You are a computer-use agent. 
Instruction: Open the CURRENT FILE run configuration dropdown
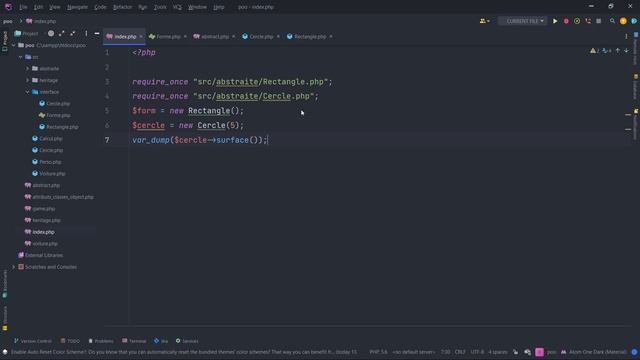pos(523,21)
